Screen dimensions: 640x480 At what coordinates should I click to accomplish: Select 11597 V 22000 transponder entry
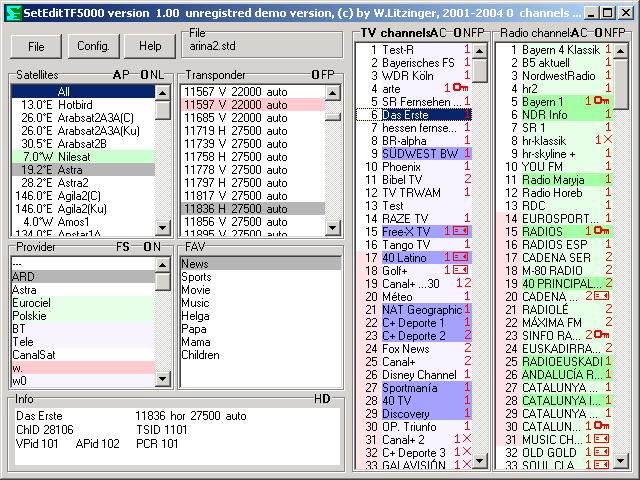(x=235, y=105)
